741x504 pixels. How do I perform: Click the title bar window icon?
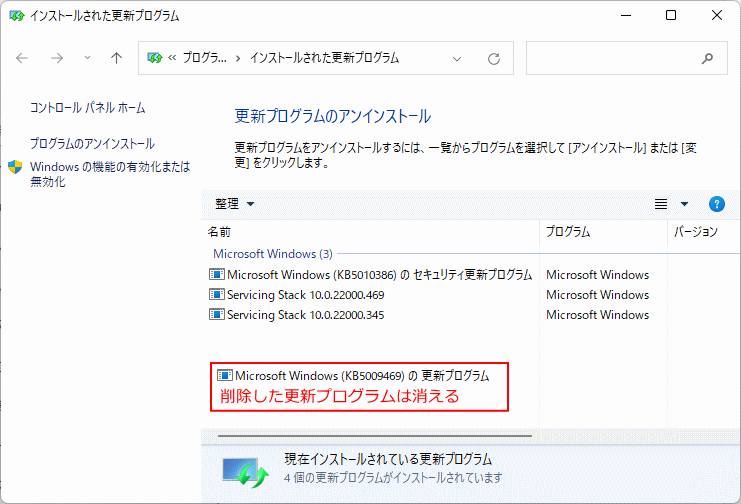pyautogui.click(x=17, y=16)
